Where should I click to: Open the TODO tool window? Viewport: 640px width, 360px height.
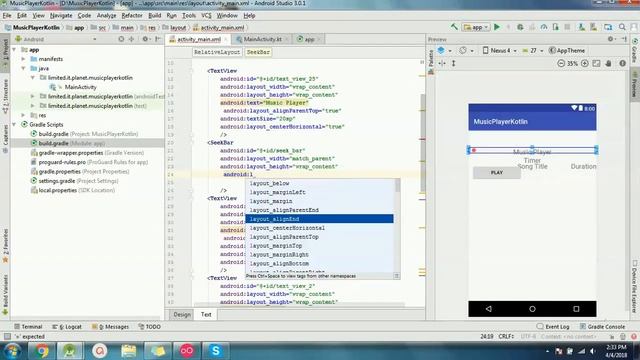click(x=149, y=327)
